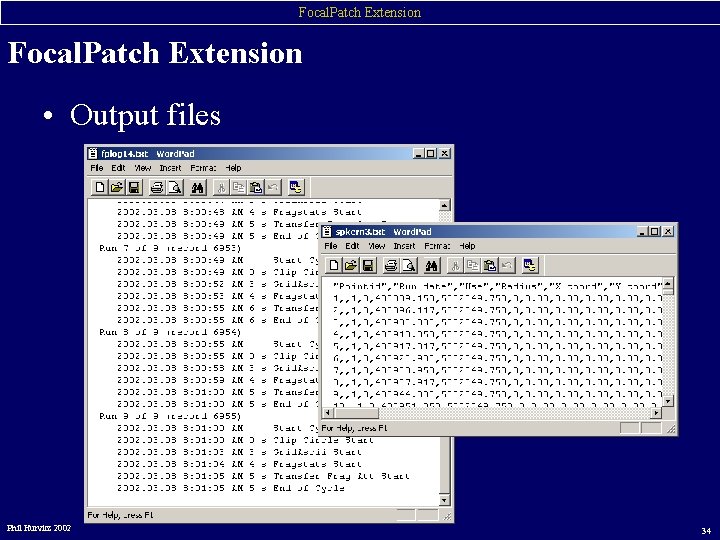The image size is (720, 540).
Task: Click 'Output files' bullet text on slide
Action: point(145,114)
